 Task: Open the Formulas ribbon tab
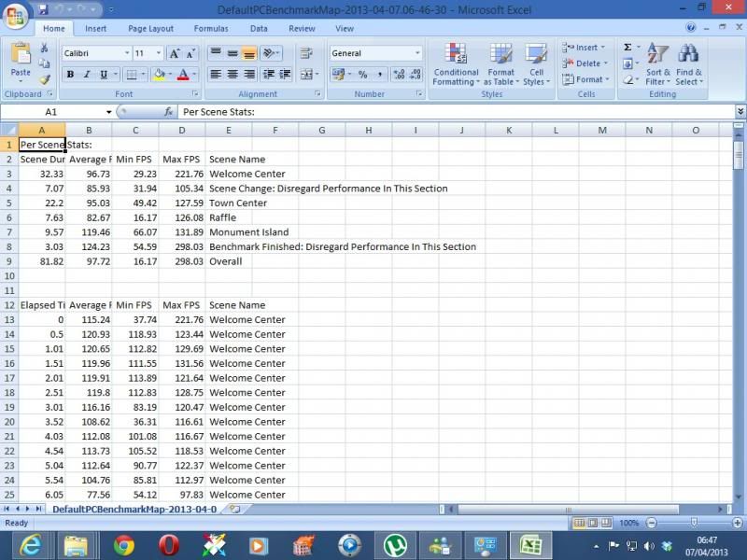pos(210,29)
